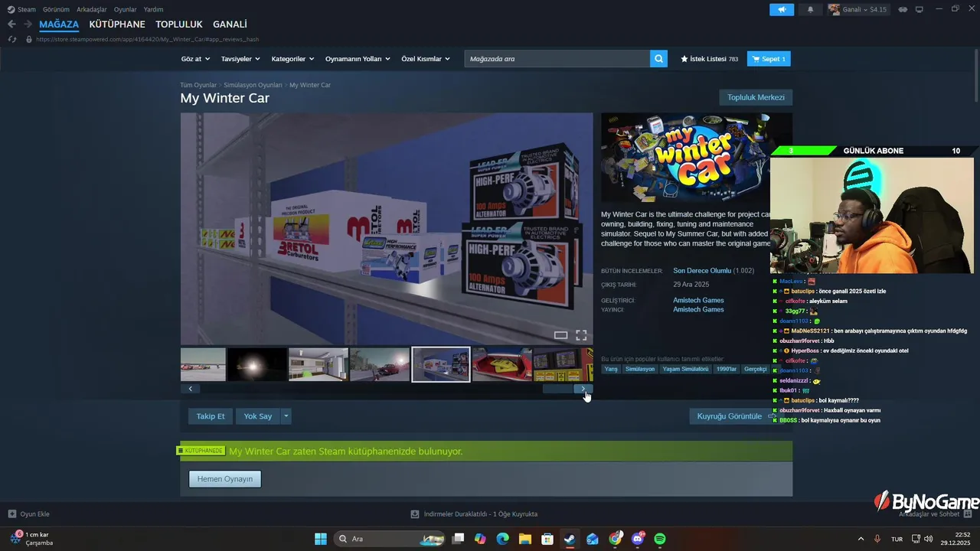
Task: Click the store search magnifier button
Action: tap(658, 59)
